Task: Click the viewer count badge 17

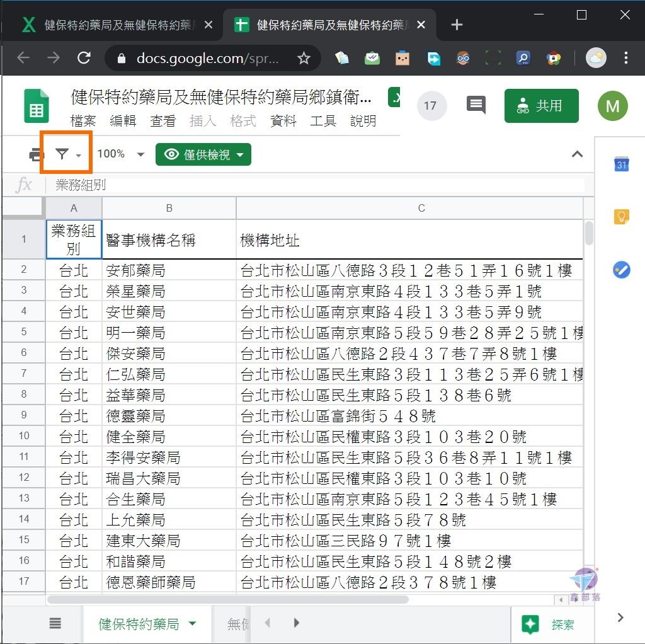Action: pos(431,106)
